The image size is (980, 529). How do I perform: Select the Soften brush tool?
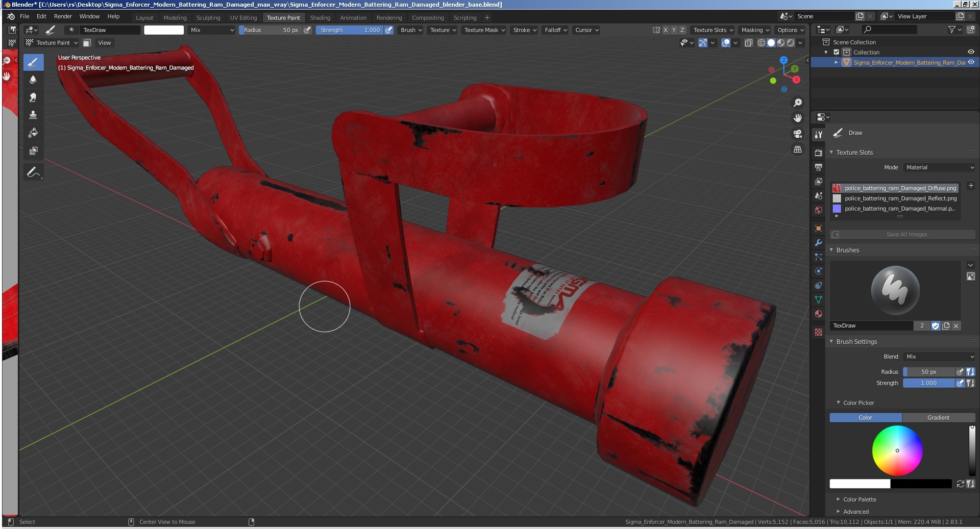pyautogui.click(x=34, y=80)
